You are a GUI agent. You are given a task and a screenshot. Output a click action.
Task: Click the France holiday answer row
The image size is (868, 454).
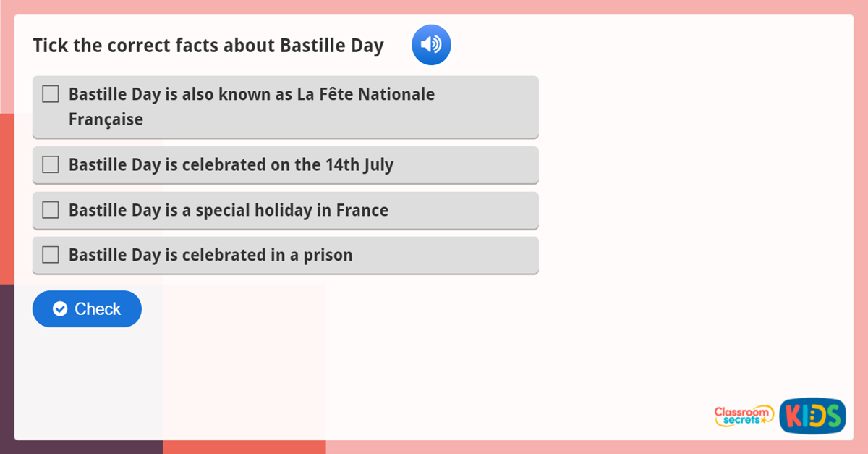(286, 210)
